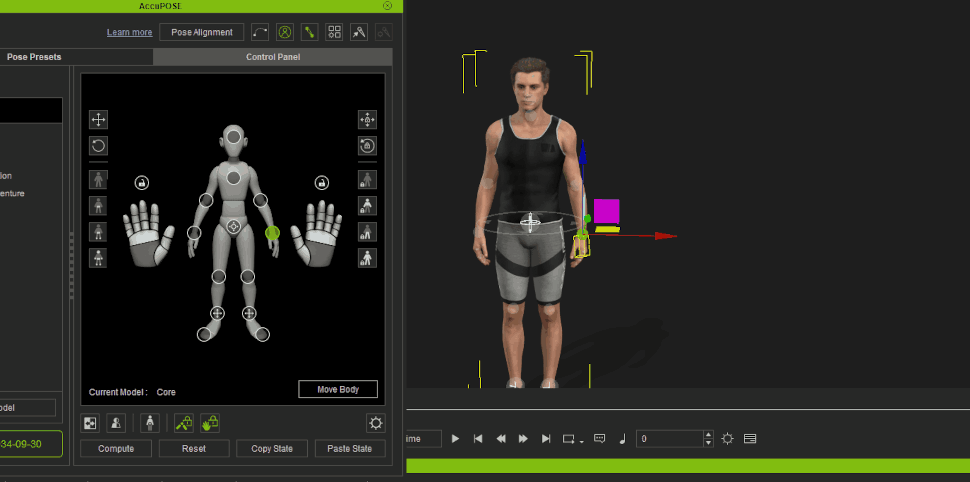The image size is (970, 482).
Task: Switch to the Pose Presets tab
Action: tap(34, 57)
